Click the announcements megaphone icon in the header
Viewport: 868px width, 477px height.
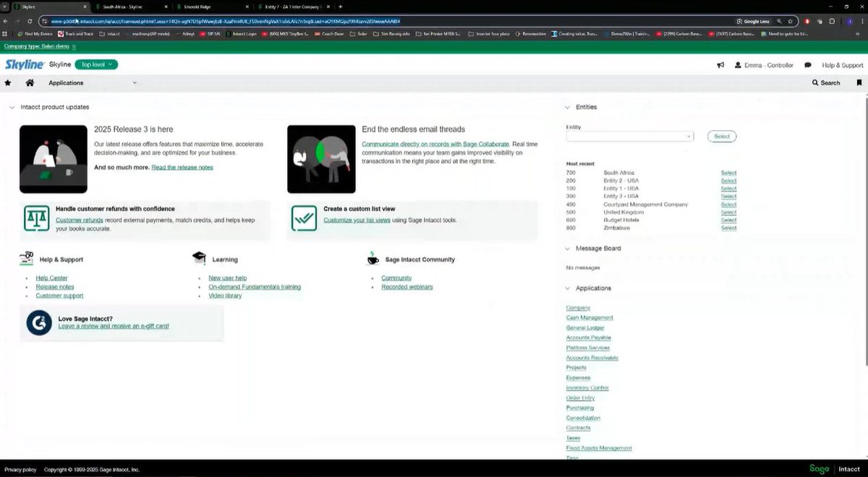click(719, 64)
